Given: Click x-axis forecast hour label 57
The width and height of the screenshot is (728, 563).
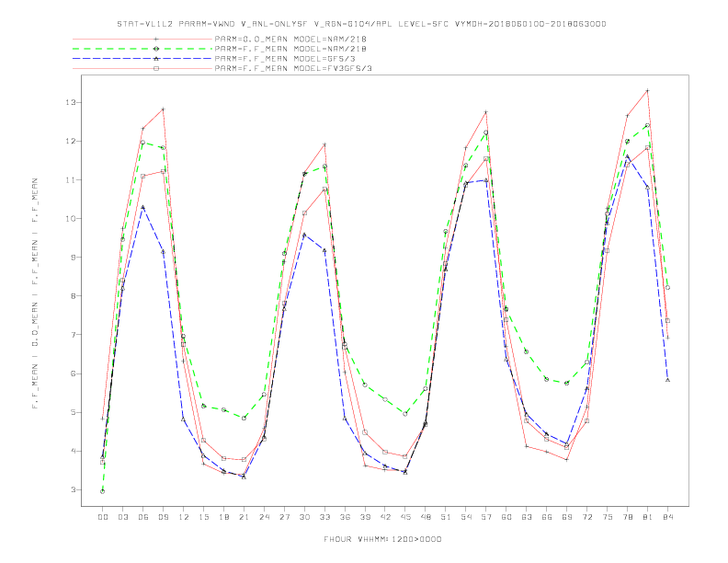Looking at the screenshot, I should (x=486, y=517).
